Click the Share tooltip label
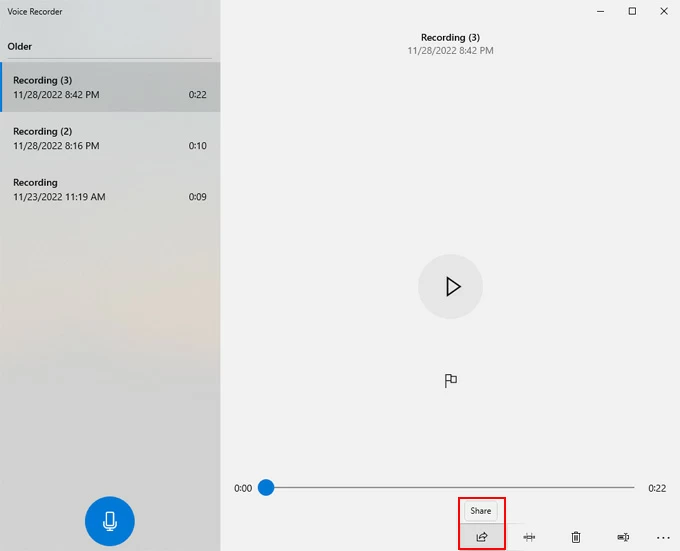This screenshot has height=551, width=680. pos(481,511)
